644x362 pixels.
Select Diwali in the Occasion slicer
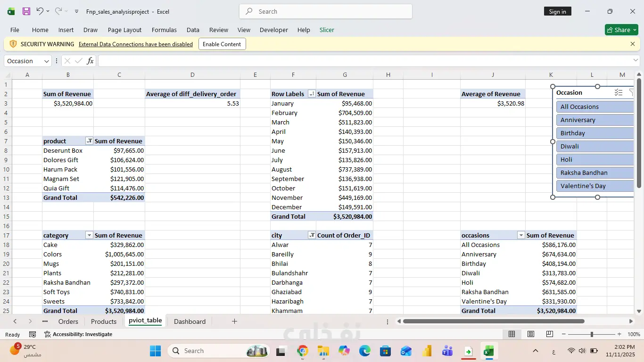(x=594, y=147)
